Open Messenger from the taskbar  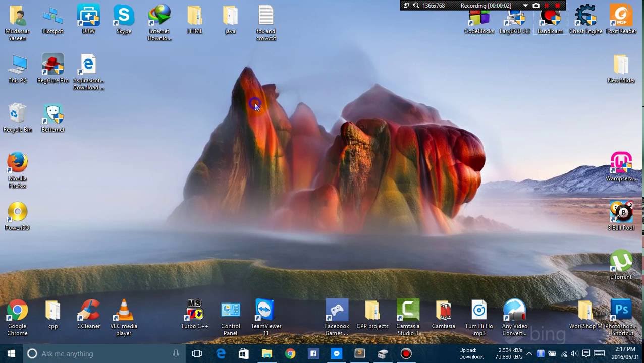336,353
